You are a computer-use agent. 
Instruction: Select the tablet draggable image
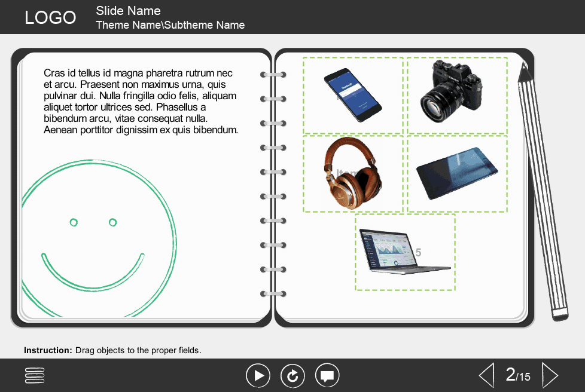point(458,173)
